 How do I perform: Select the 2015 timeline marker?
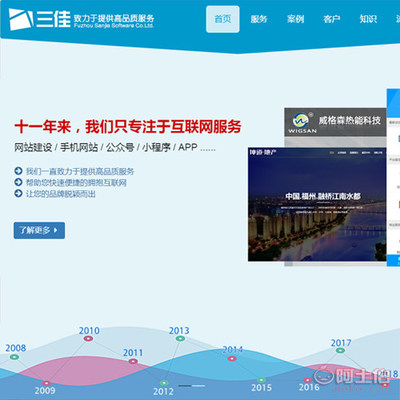pos(261,380)
